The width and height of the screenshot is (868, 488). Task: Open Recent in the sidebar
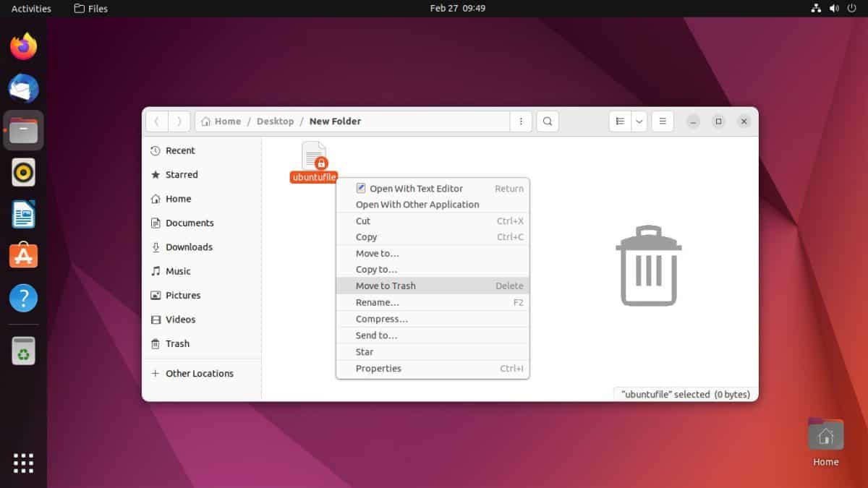[202, 151]
